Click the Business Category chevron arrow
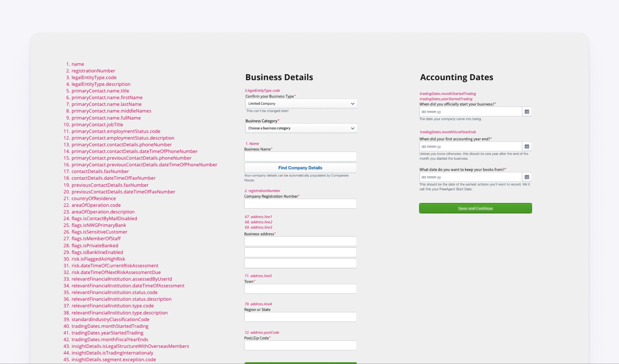The width and height of the screenshot is (619, 364). 353,128
